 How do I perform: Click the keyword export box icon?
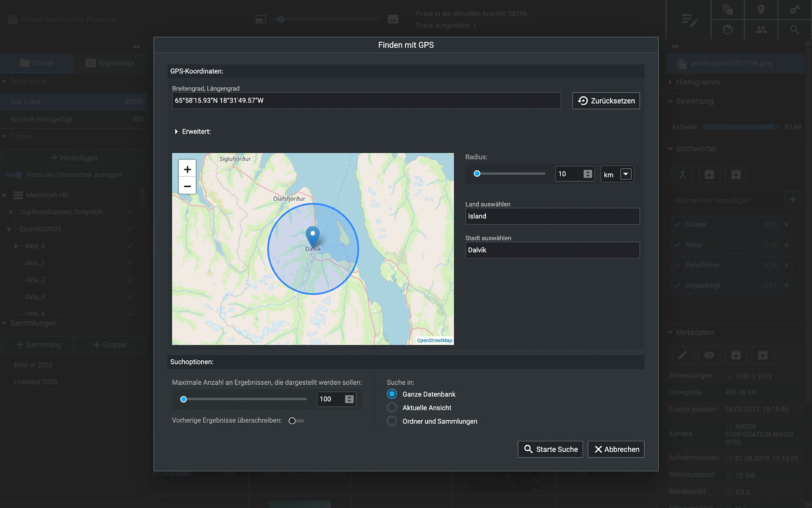[x=709, y=175]
